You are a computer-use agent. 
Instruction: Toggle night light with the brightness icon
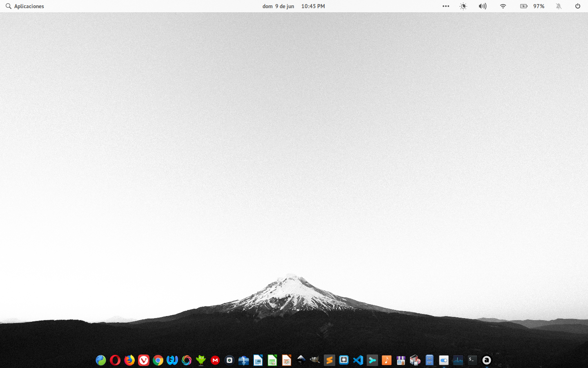(463, 6)
